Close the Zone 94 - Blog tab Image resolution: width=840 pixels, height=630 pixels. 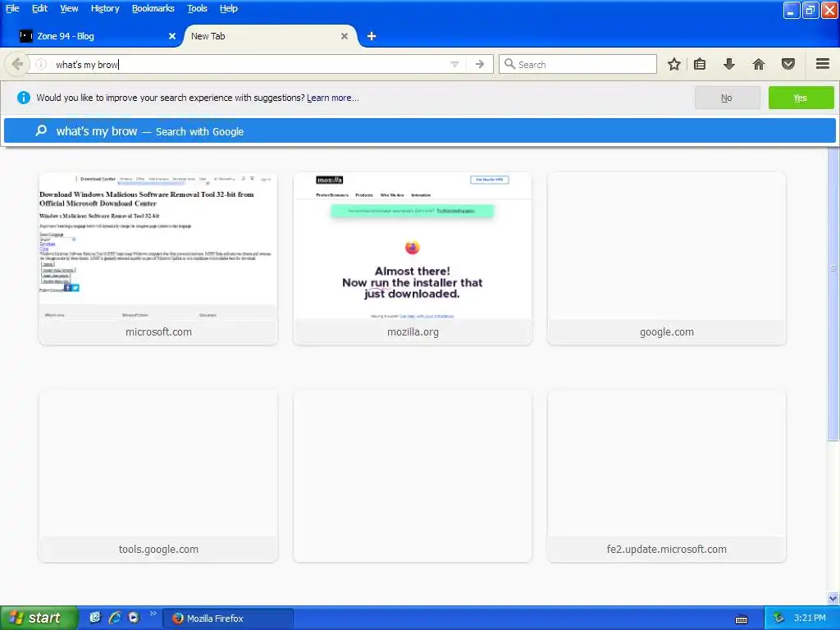(x=172, y=36)
